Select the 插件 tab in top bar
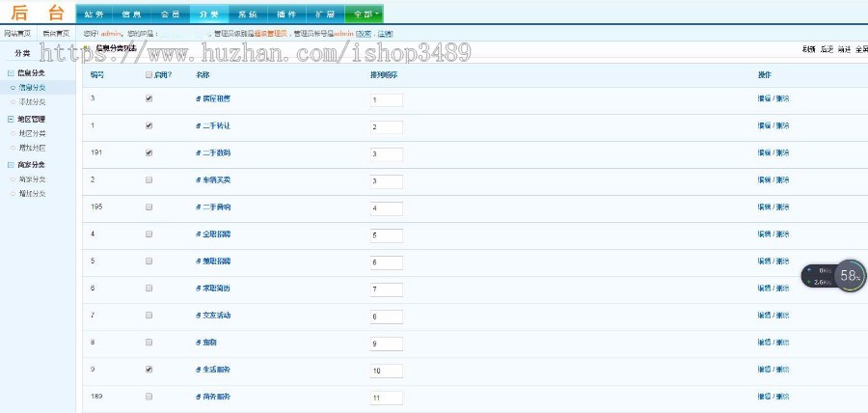The height and width of the screenshot is (413, 868). 286,14
